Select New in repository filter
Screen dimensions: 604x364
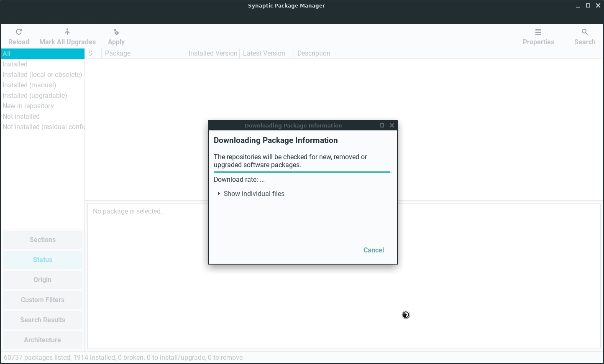pyautogui.click(x=43, y=106)
